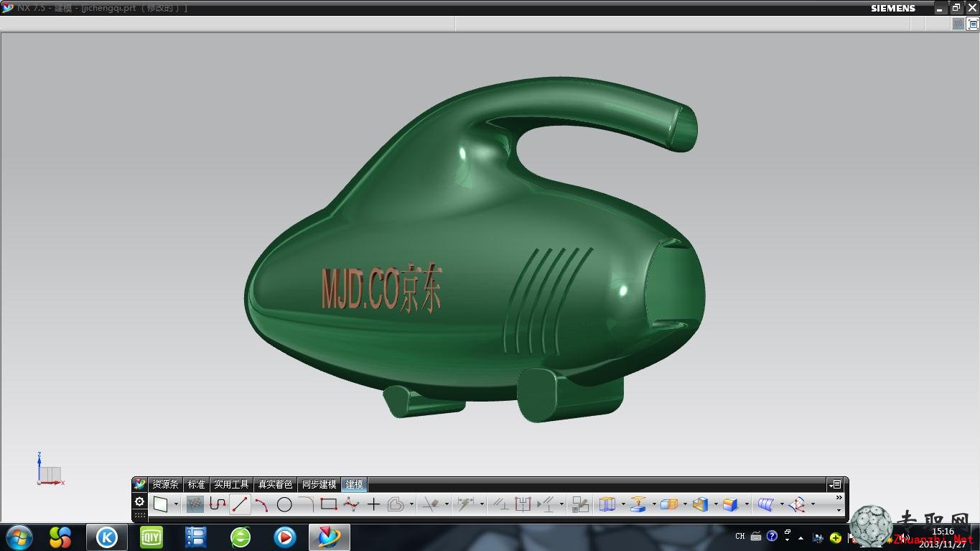
Task: Click the XYZ coordinate triad
Action: [50, 469]
